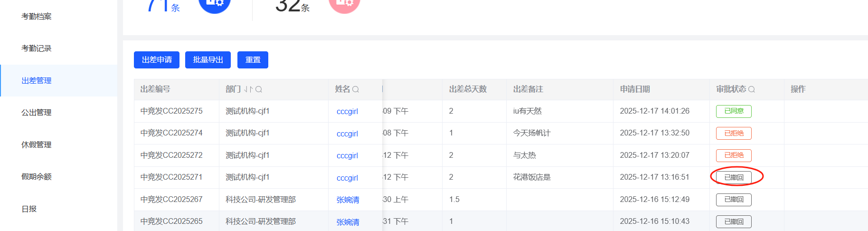The width and height of the screenshot is (868, 231).
Task: Open the blue statistics settings icon
Action: pyautogui.click(x=215, y=4)
